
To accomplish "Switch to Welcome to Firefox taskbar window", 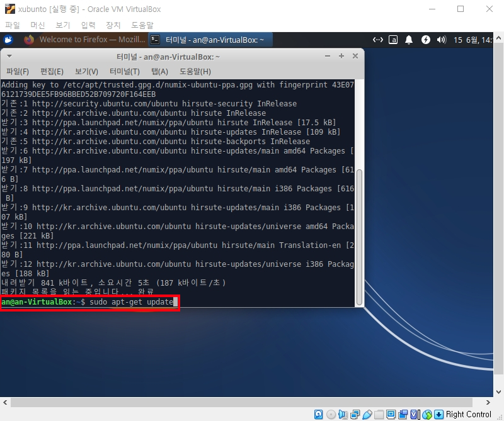I will 84,40.
